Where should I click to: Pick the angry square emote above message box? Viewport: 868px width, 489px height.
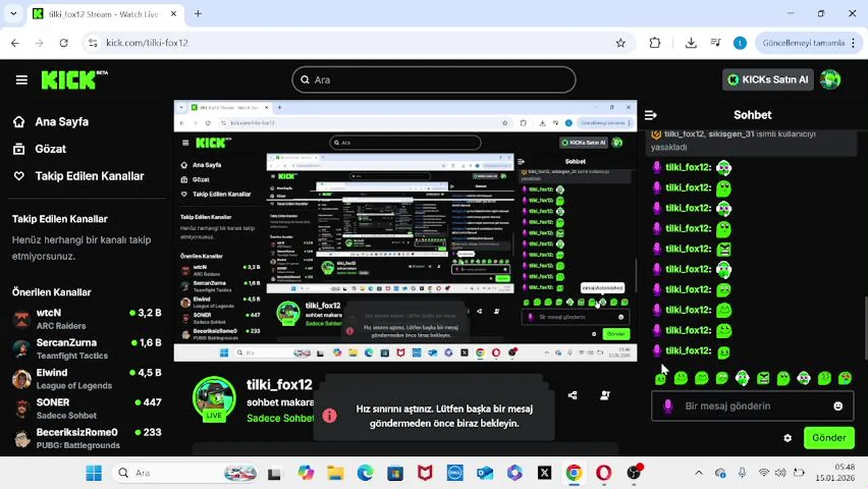point(763,378)
